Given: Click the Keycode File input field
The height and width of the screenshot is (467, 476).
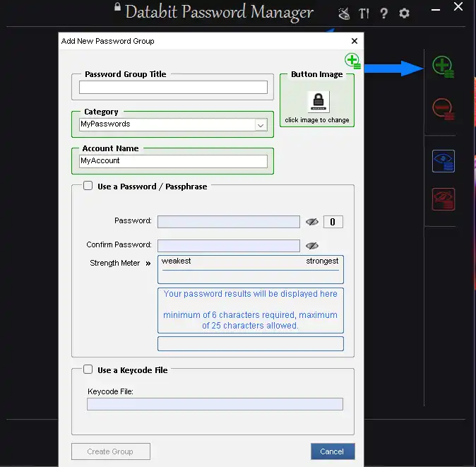Looking at the screenshot, I should point(215,404).
